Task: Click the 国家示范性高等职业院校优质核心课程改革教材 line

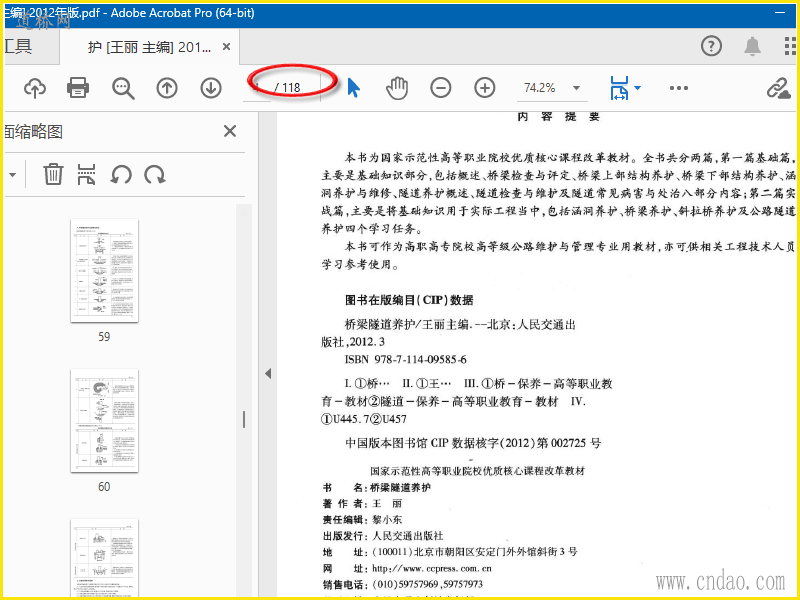Action: click(478, 471)
